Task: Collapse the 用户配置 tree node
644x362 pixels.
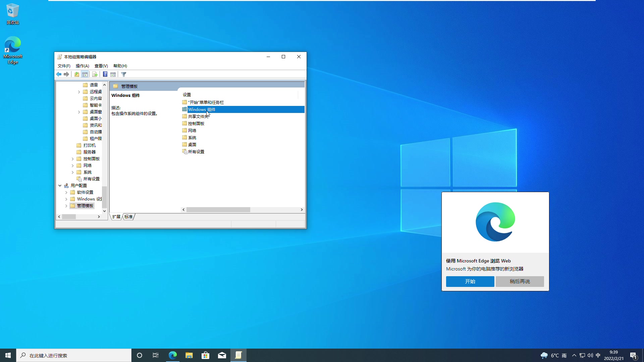Action: 60,186
